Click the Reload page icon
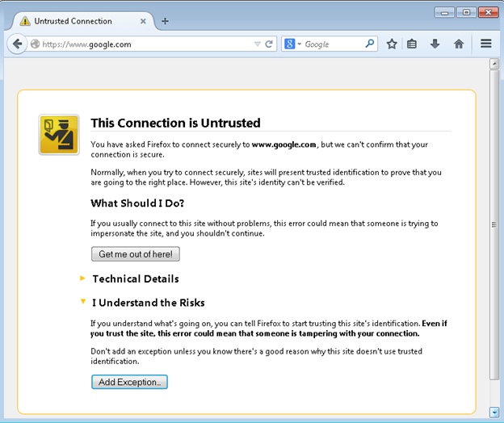 click(x=270, y=44)
